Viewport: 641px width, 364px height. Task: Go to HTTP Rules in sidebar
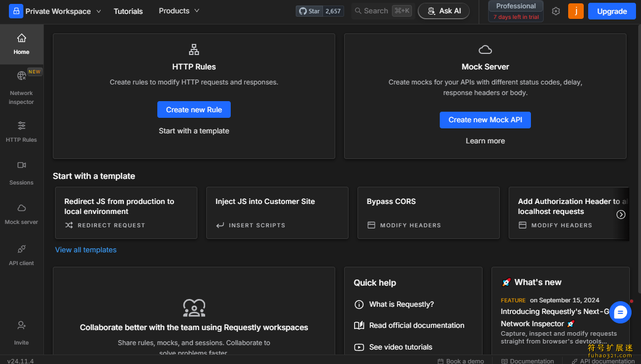[x=22, y=132]
